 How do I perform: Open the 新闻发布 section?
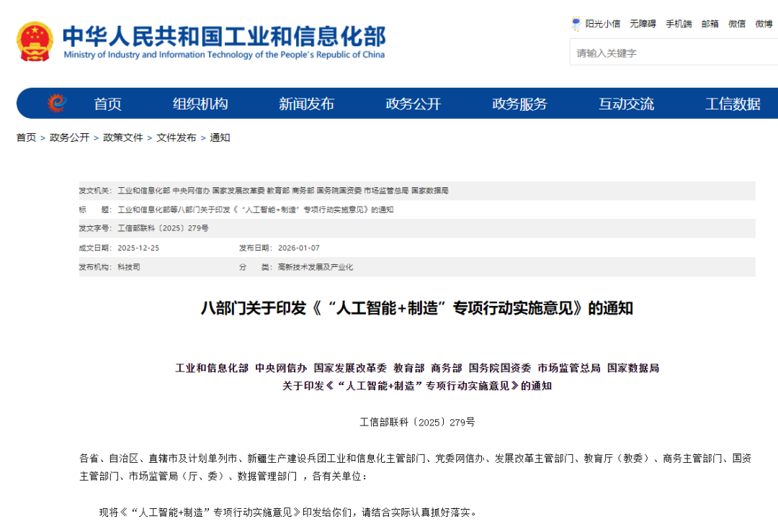pyautogui.click(x=307, y=103)
